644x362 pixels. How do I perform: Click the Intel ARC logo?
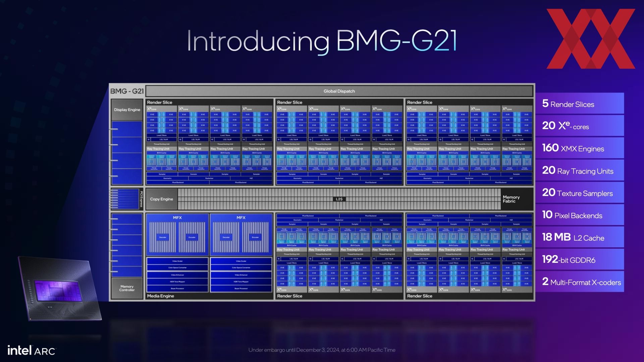click(32, 351)
